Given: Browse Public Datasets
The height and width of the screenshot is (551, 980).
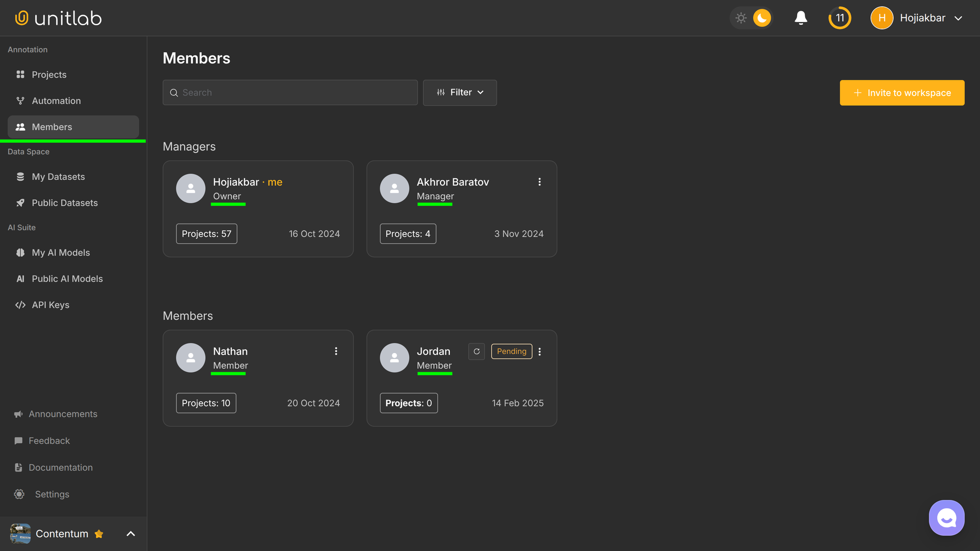Looking at the screenshot, I should click(65, 202).
